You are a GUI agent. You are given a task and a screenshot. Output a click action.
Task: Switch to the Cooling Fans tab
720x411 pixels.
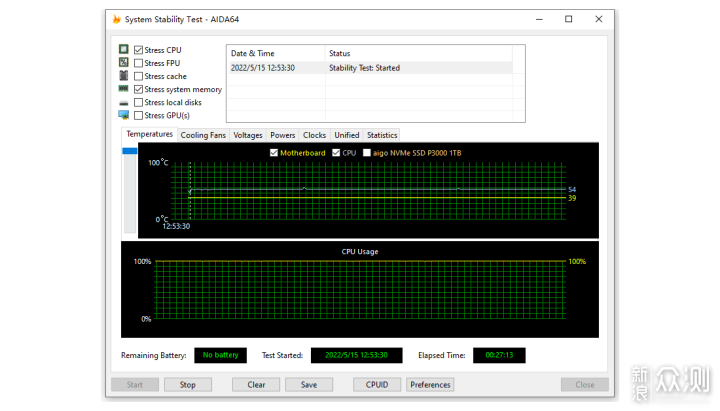click(x=203, y=135)
